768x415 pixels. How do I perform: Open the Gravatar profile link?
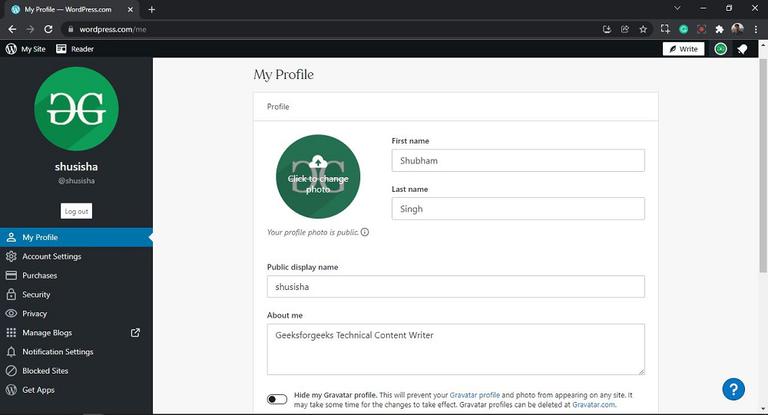click(475, 395)
